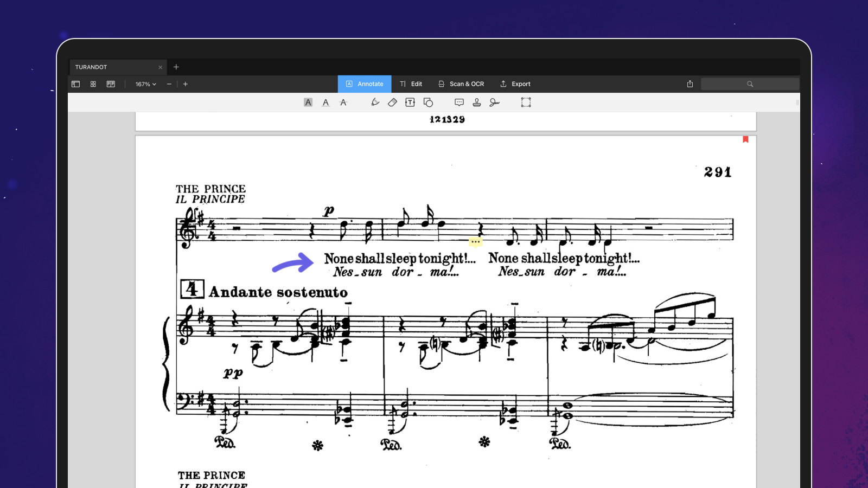Click the plate number 121329

447,119
